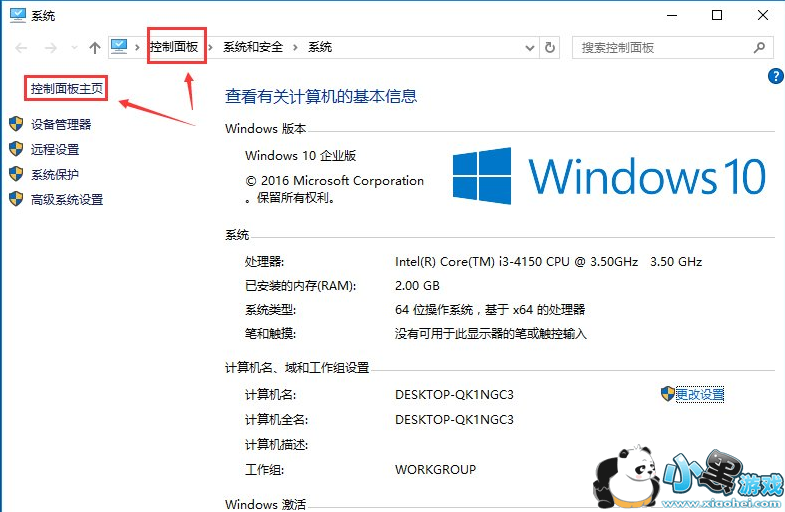Select the RAM value 2.00 GB

click(x=418, y=286)
